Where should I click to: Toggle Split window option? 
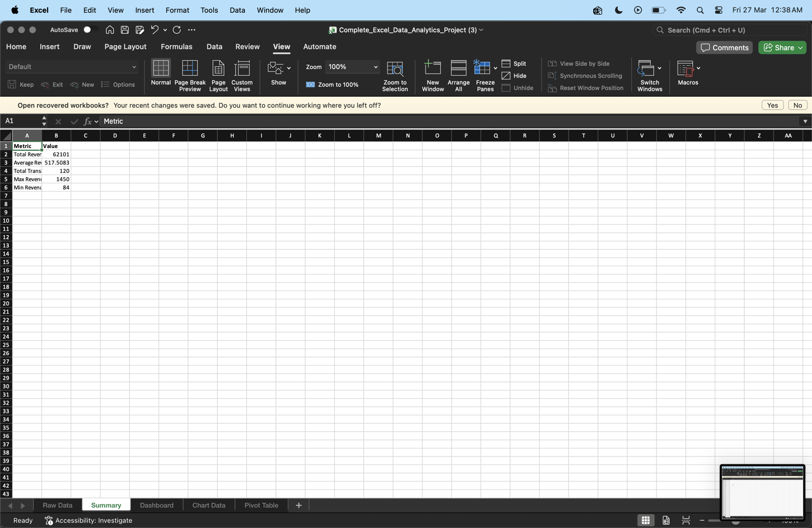pos(514,63)
